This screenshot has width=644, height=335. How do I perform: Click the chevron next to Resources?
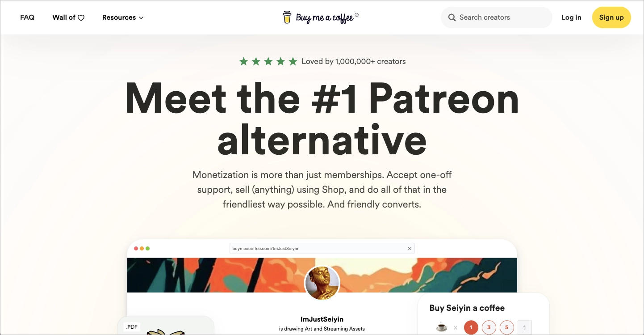141,18
